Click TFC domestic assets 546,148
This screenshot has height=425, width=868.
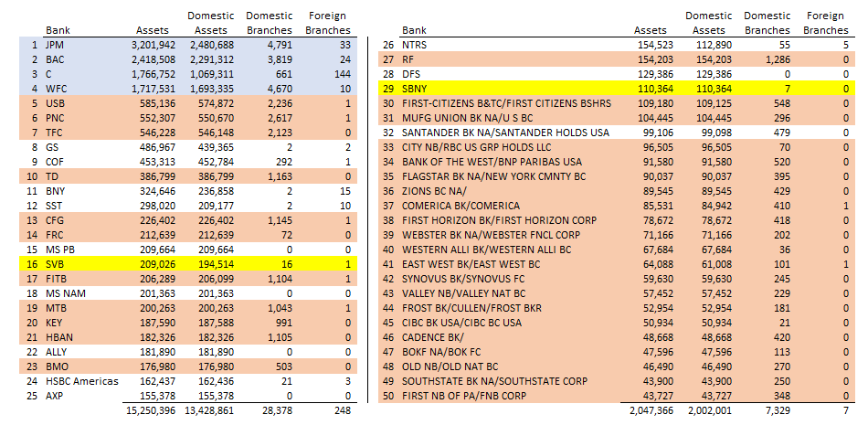pyautogui.click(x=216, y=133)
